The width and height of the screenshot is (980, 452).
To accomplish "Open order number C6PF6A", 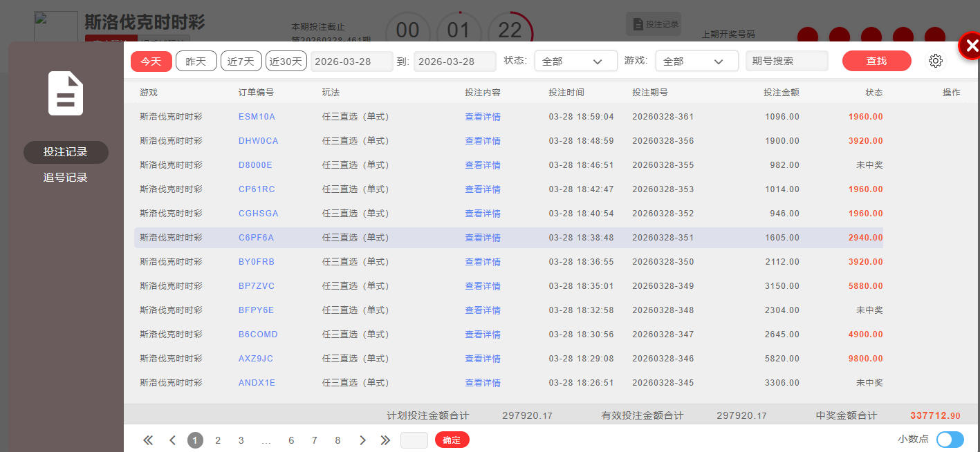I will pos(256,238).
